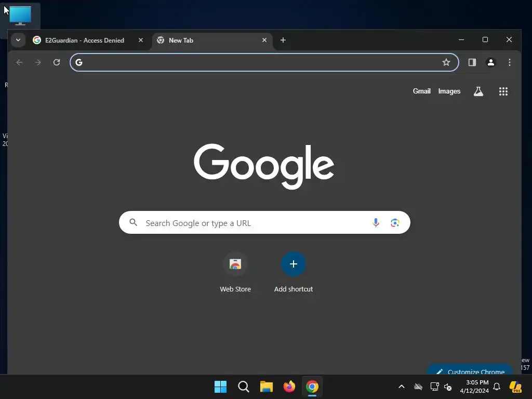Minimize the Chrome window
The width and height of the screenshot is (532, 399).
click(461, 39)
